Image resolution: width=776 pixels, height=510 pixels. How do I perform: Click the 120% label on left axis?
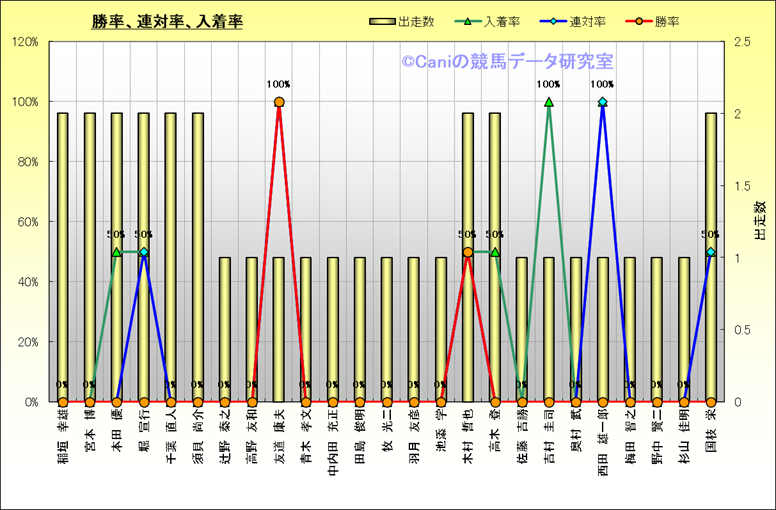(x=24, y=42)
